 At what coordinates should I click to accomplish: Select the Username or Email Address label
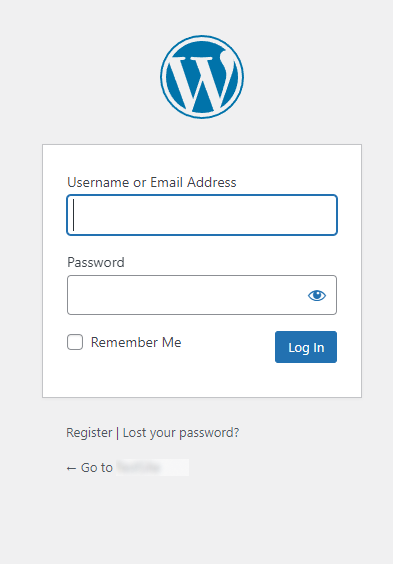152,182
